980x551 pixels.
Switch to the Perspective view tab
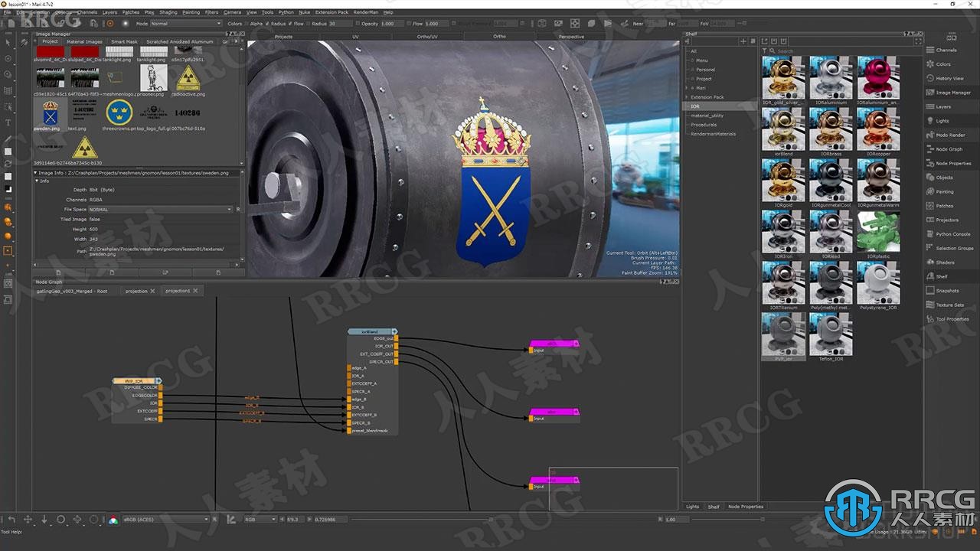click(571, 36)
